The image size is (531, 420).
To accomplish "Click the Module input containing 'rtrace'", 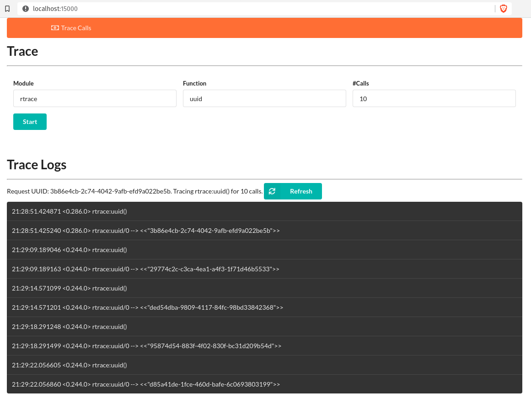I will 94,98.
